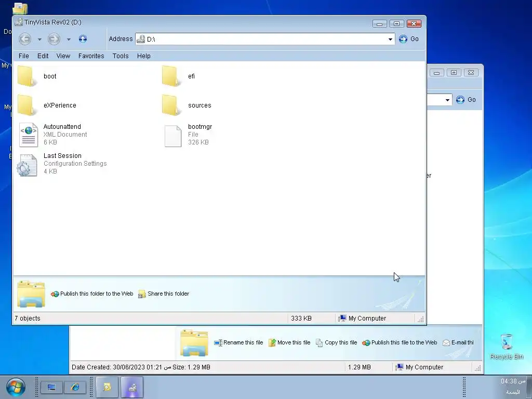Open Back history dropdown arrow
This screenshot has height=399, width=532.
(x=39, y=39)
